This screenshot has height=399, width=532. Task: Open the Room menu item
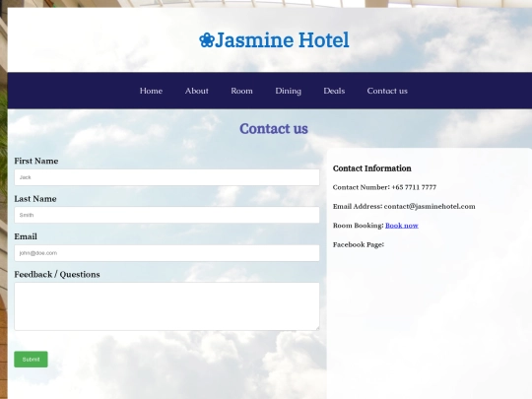pos(242,91)
